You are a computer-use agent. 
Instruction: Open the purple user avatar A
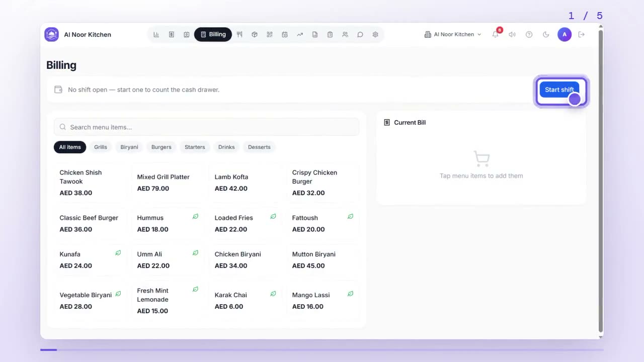coord(565,35)
